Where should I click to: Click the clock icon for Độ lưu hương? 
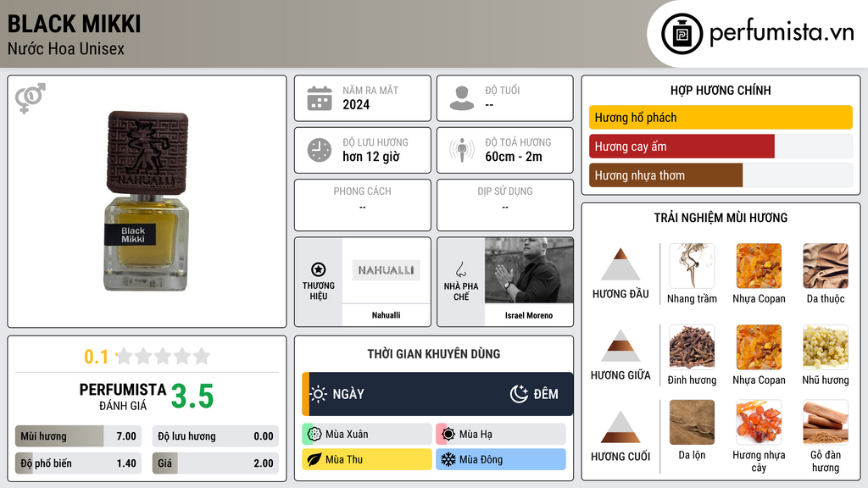320,150
